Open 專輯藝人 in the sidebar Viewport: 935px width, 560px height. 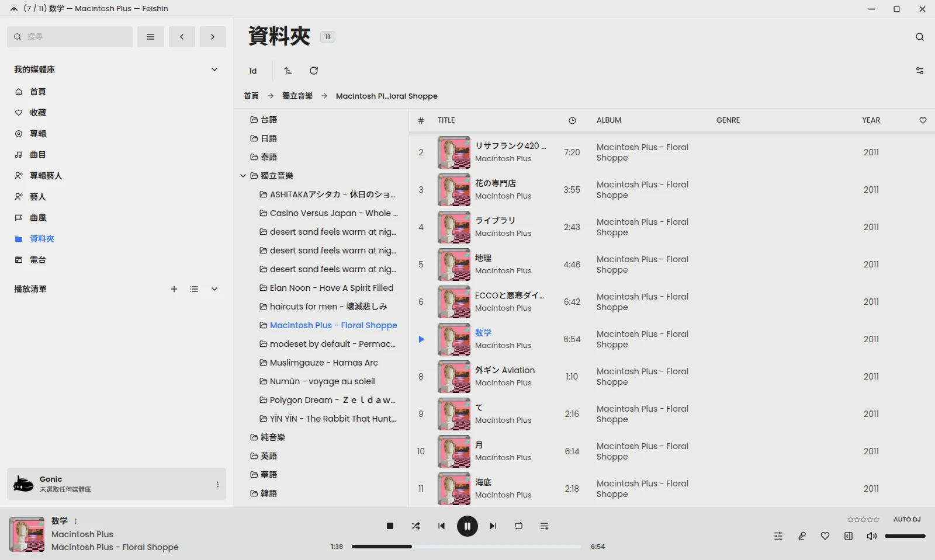point(46,176)
